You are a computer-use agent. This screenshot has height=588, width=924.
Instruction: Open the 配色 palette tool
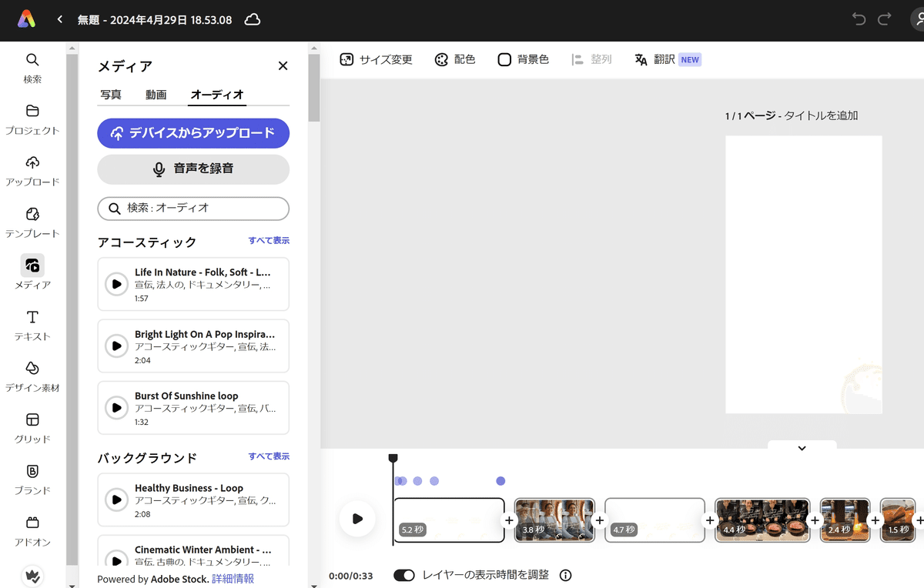pyautogui.click(x=454, y=59)
